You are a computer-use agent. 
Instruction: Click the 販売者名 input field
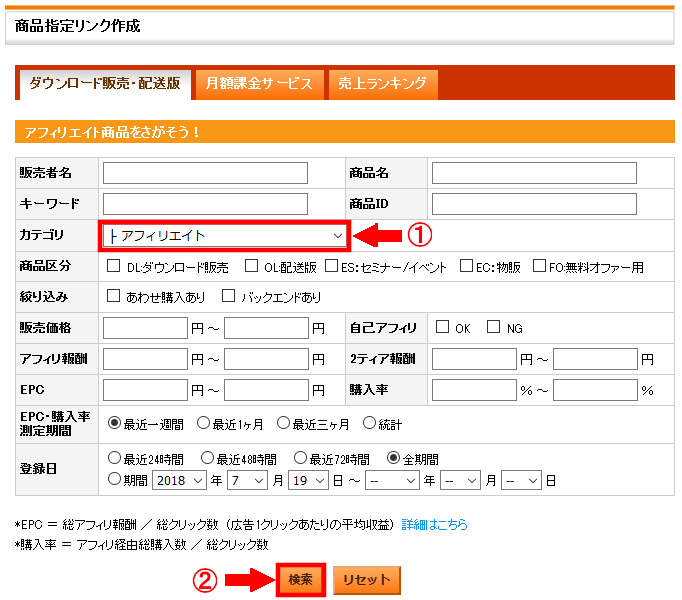[x=205, y=173]
